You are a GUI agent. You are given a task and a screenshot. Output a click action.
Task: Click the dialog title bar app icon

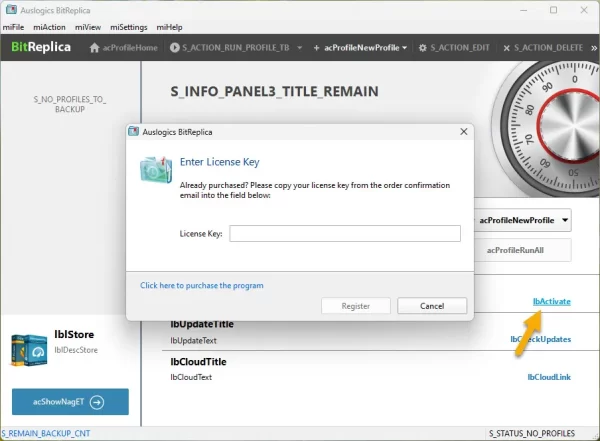[134, 131]
